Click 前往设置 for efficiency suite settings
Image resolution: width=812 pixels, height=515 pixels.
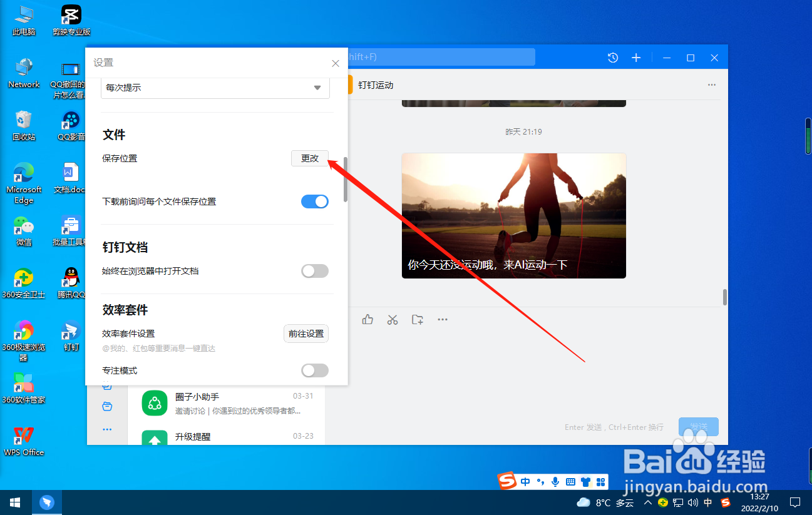(x=306, y=333)
